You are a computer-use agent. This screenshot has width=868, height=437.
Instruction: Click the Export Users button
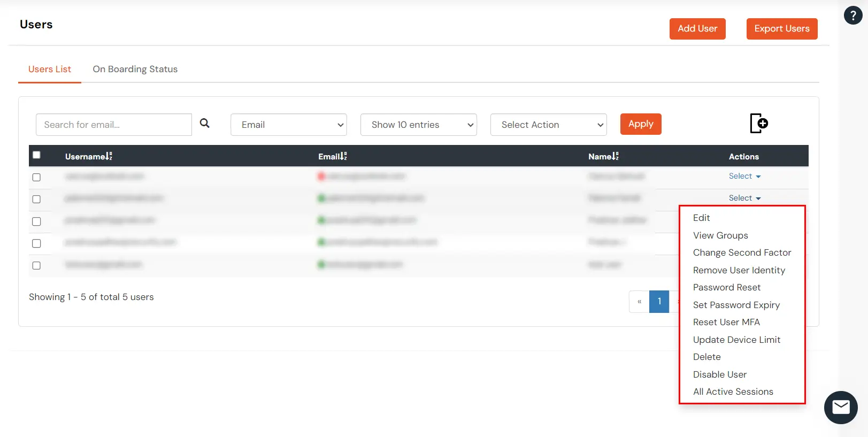(x=782, y=29)
